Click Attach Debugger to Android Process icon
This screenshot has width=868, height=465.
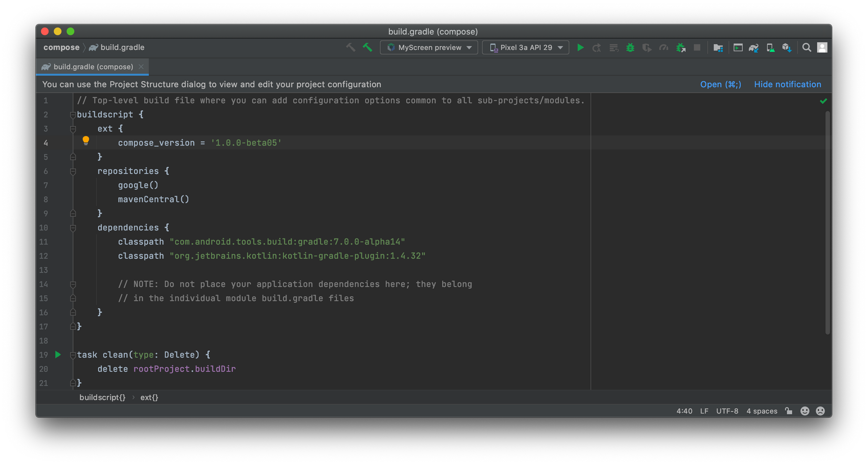(x=681, y=47)
